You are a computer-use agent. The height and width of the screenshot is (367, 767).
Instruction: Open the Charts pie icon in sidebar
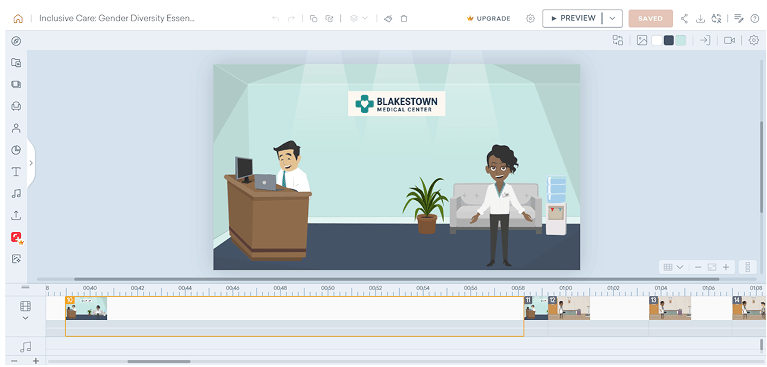[x=16, y=150]
